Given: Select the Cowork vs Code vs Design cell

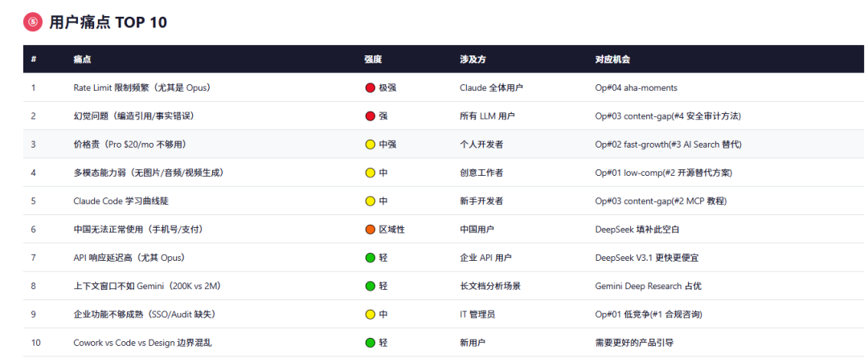Looking at the screenshot, I should tap(142, 343).
